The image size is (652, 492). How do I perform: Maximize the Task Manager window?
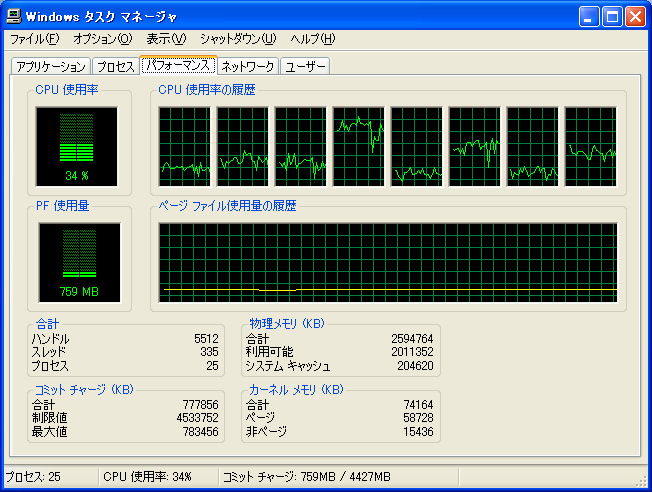click(x=612, y=17)
